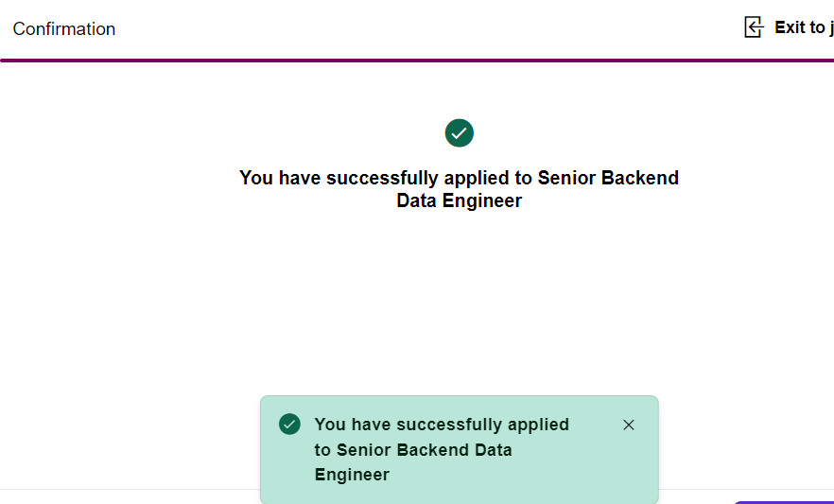The height and width of the screenshot is (504, 834).
Task: Click the word "Senior" inside the toast notification
Action: tap(364, 449)
